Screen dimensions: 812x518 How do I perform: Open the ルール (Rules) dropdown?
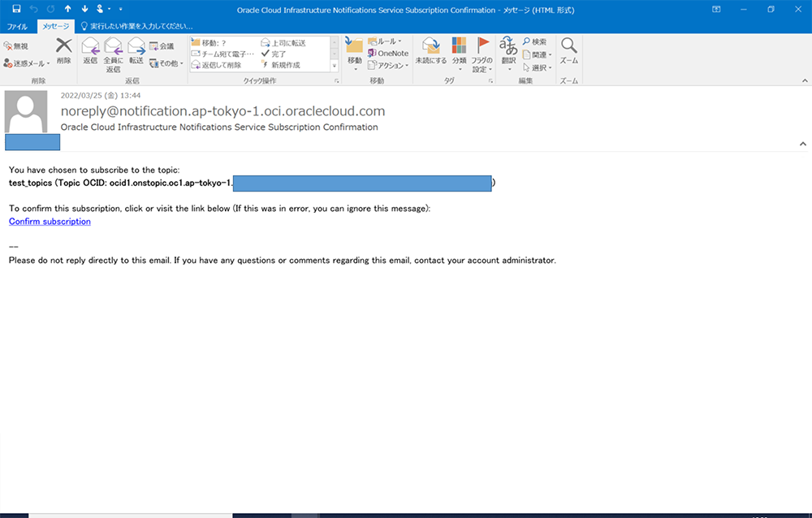pos(385,41)
